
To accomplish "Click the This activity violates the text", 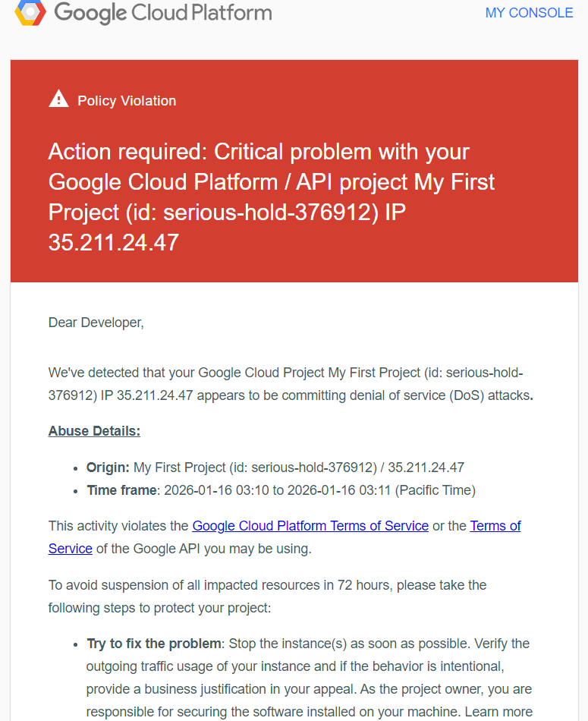I will (119, 526).
